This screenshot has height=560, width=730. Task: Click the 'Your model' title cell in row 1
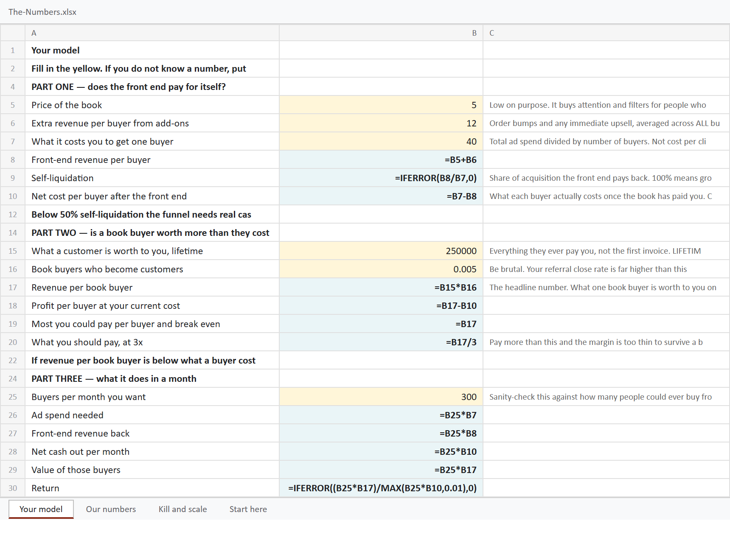[152, 50]
